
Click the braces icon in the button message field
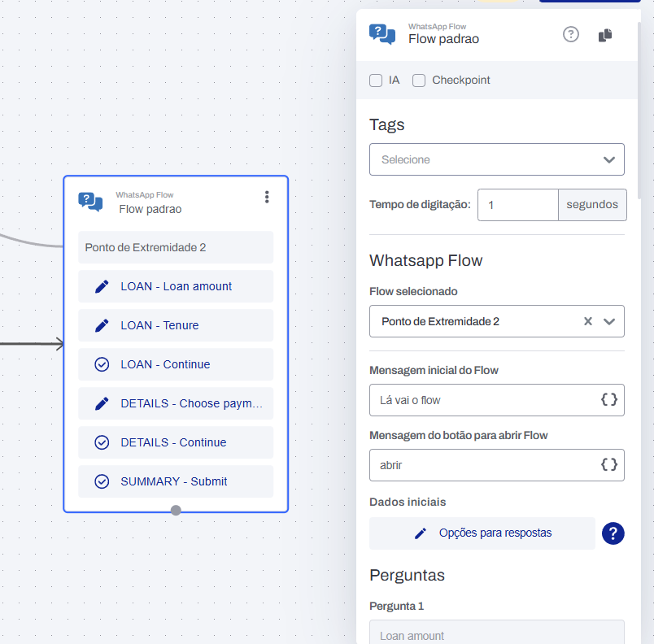point(608,465)
